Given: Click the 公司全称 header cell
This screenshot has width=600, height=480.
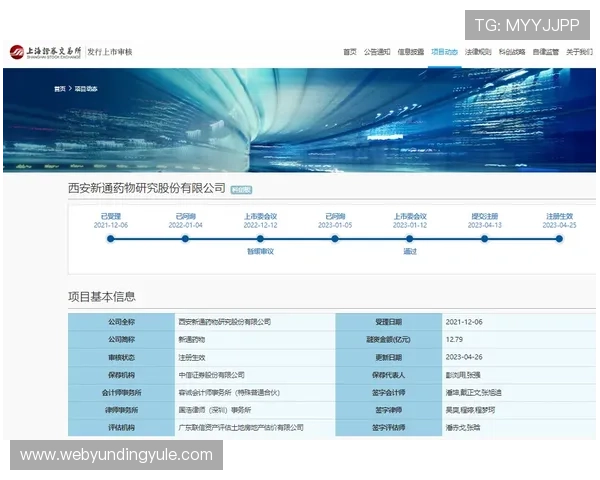Looking at the screenshot, I should click(x=121, y=322).
